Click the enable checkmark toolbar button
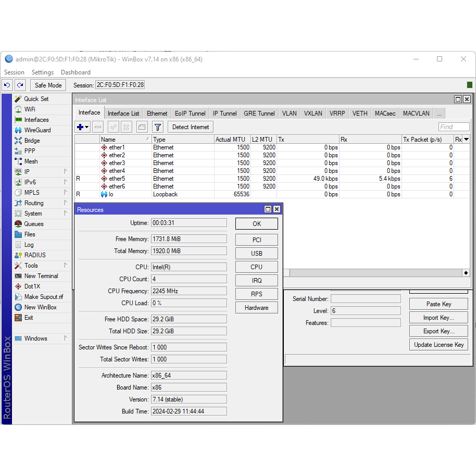This screenshot has height=476, width=476. [x=113, y=127]
